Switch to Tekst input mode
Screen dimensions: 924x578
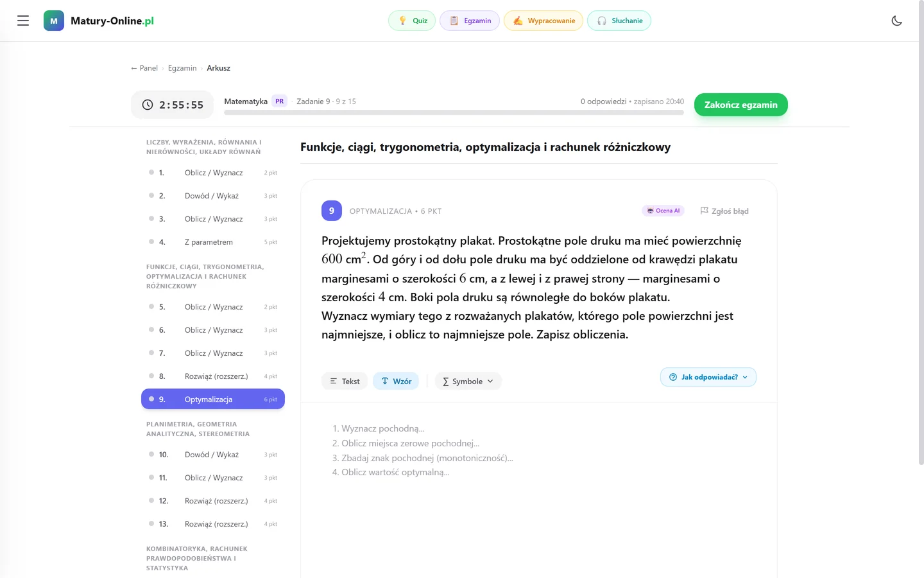point(345,381)
